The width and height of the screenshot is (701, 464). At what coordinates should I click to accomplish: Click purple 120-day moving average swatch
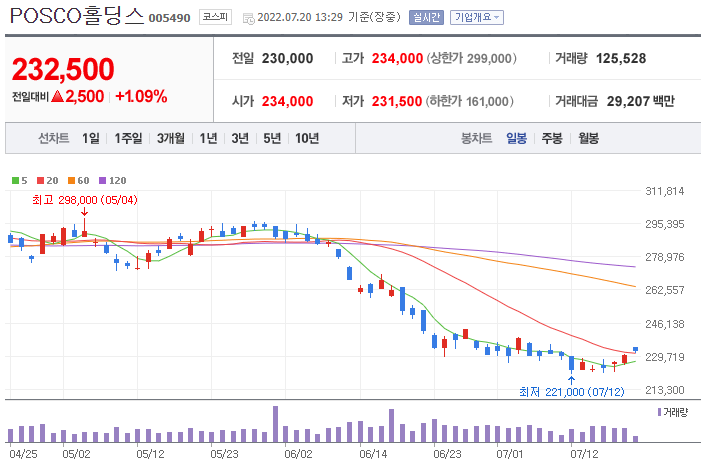click(x=102, y=181)
